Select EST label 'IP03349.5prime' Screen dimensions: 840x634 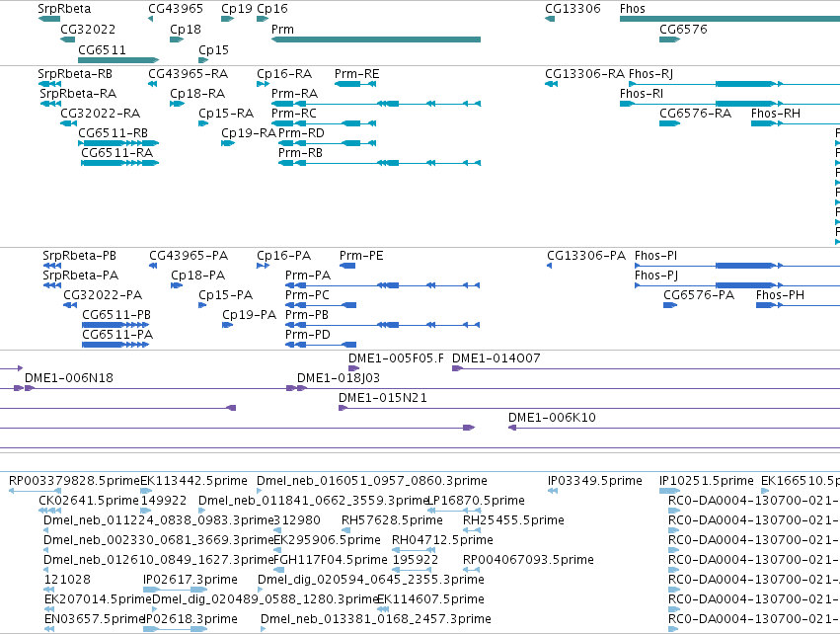click(595, 481)
